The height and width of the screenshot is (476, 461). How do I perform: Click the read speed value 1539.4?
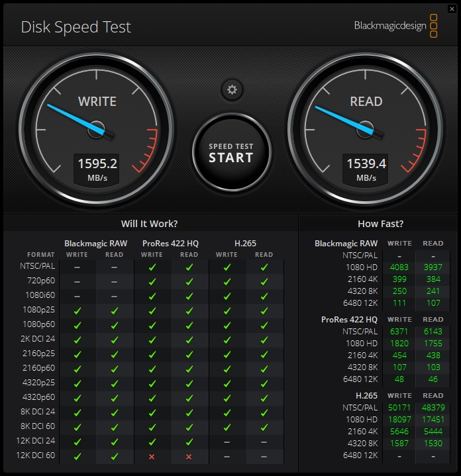(366, 164)
